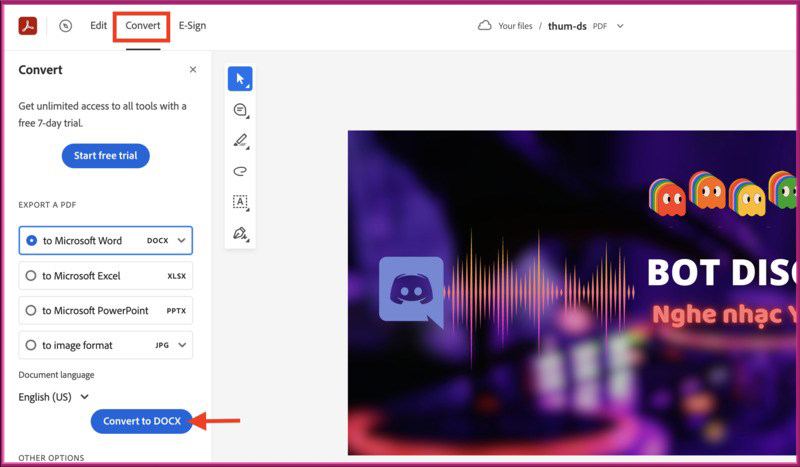This screenshot has height=467, width=800.
Task: Click the Adobe Acrobat logo icon
Action: 28,26
